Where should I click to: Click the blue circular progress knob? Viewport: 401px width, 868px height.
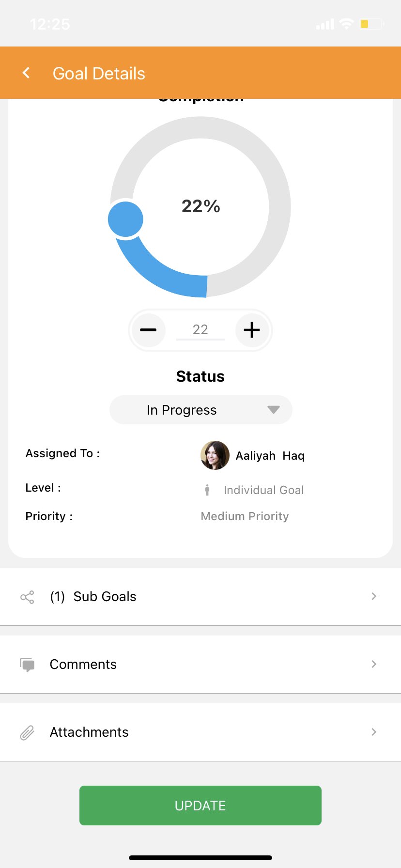tap(125, 219)
